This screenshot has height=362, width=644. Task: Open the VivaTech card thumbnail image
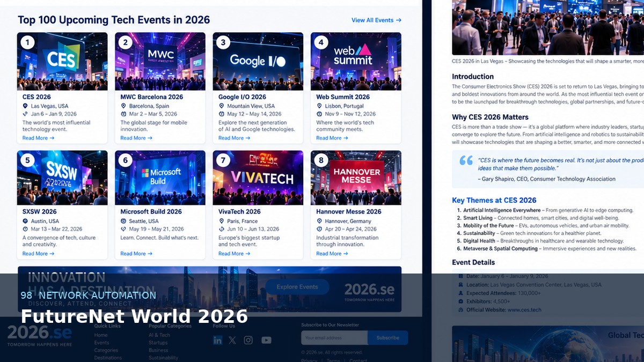coord(258,178)
